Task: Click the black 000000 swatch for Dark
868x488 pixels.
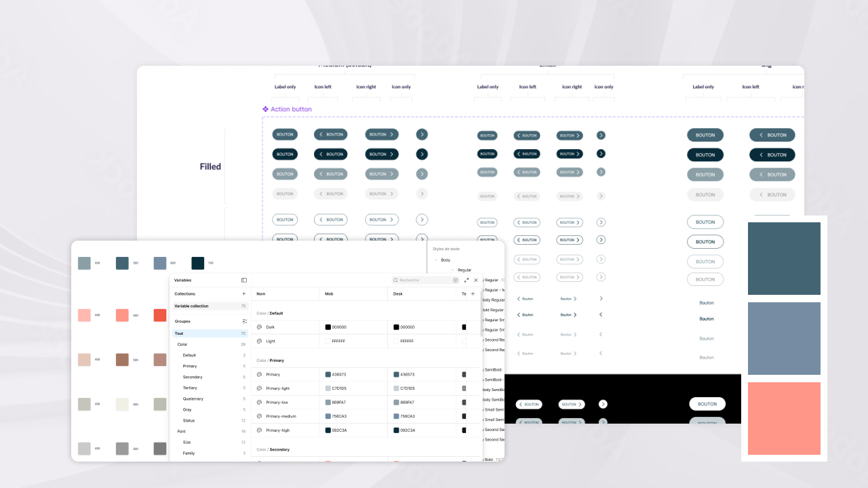Action: tap(328, 327)
